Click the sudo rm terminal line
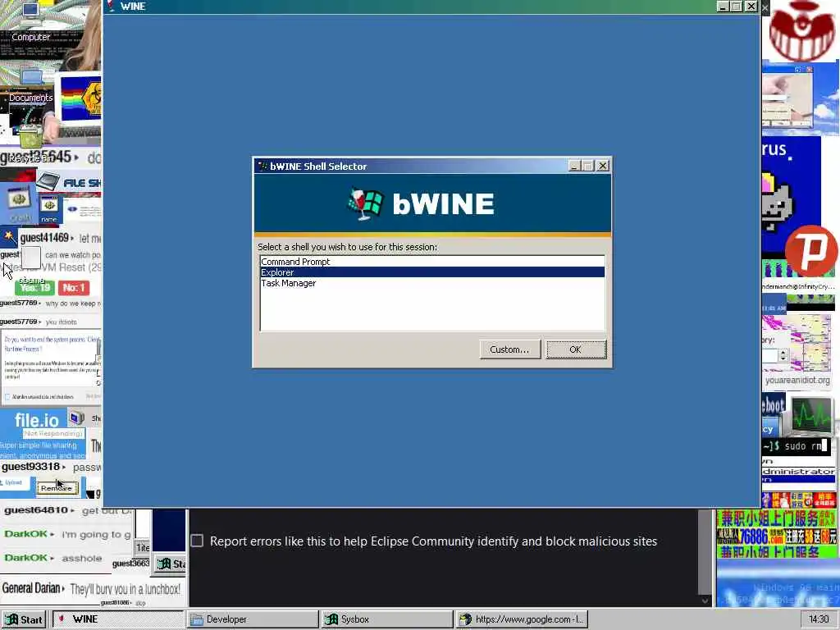This screenshot has height=630, width=840. tap(796, 445)
